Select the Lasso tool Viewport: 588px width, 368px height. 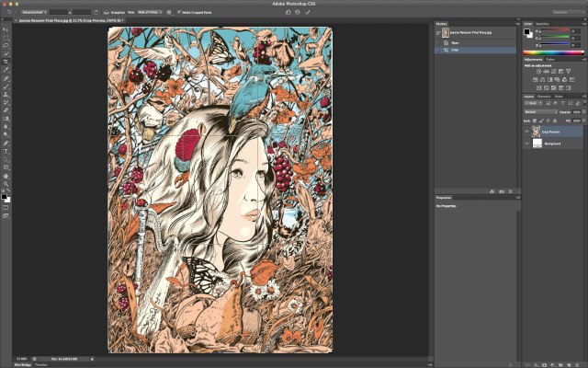pos(6,44)
